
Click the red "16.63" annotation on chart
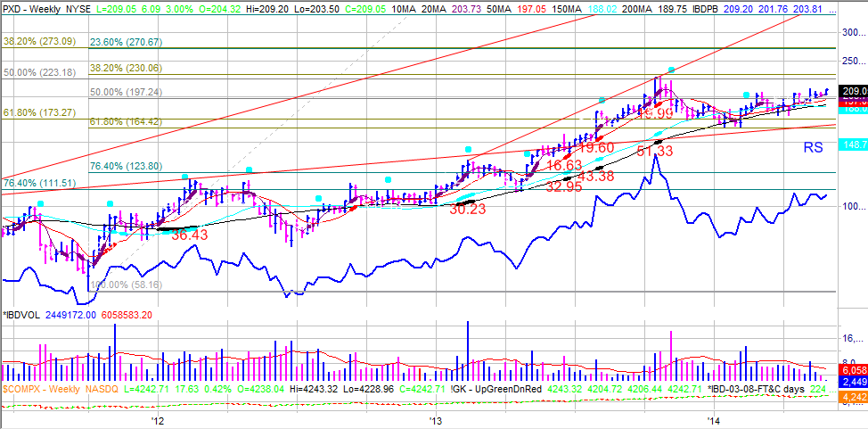pyautogui.click(x=565, y=165)
